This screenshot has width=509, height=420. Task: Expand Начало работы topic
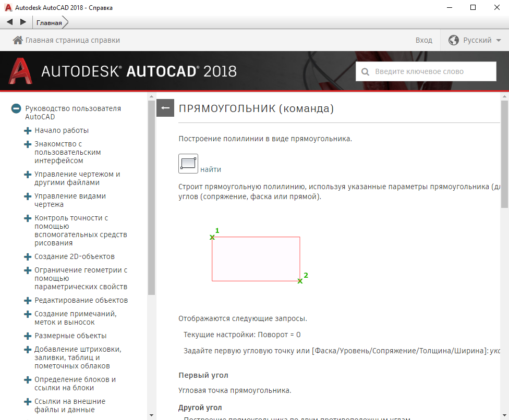[28, 131]
